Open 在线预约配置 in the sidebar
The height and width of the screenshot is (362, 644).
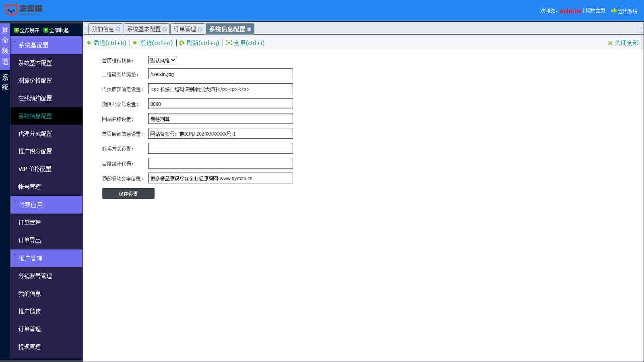[x=47, y=98]
